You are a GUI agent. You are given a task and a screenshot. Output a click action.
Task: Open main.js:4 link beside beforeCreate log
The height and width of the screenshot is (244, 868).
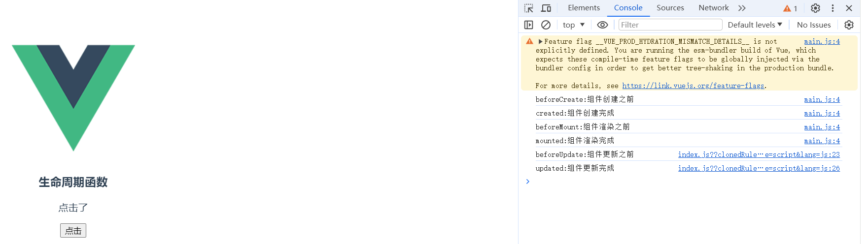(822, 99)
